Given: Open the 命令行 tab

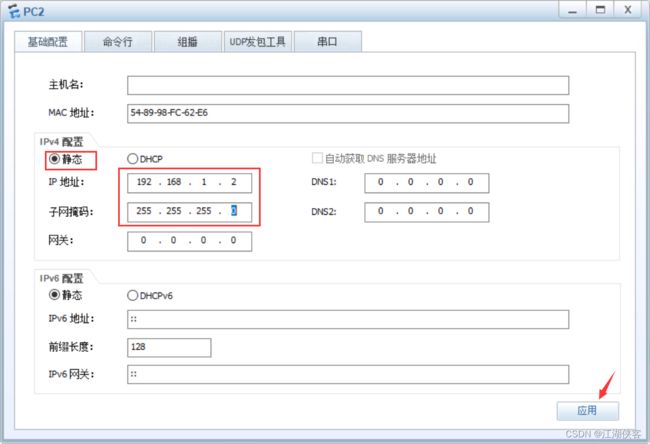Looking at the screenshot, I should tap(118, 41).
